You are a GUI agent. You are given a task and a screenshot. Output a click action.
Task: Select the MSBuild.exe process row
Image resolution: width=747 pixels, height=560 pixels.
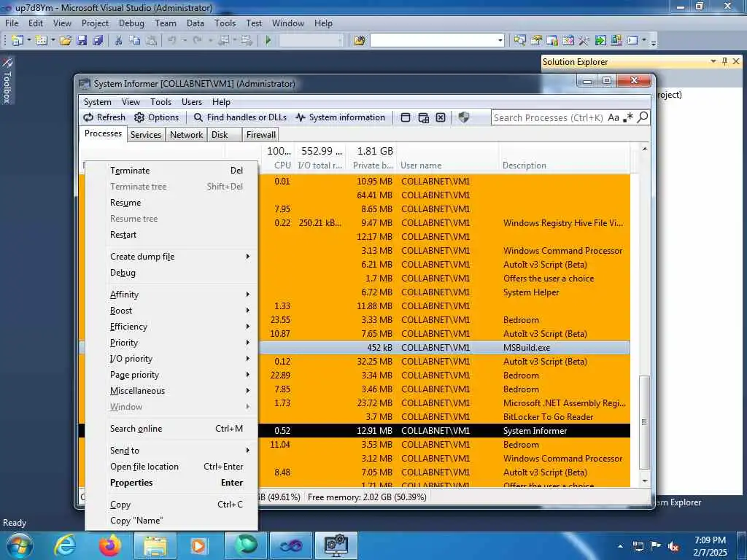355,348
